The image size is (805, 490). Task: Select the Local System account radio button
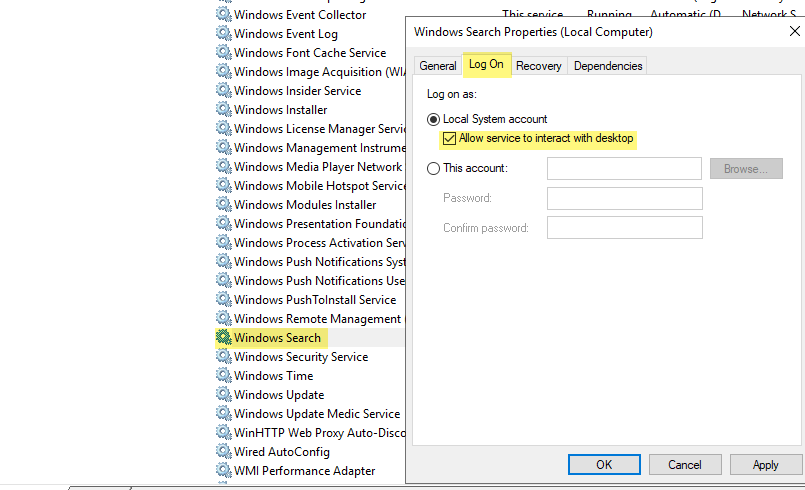[433, 120]
